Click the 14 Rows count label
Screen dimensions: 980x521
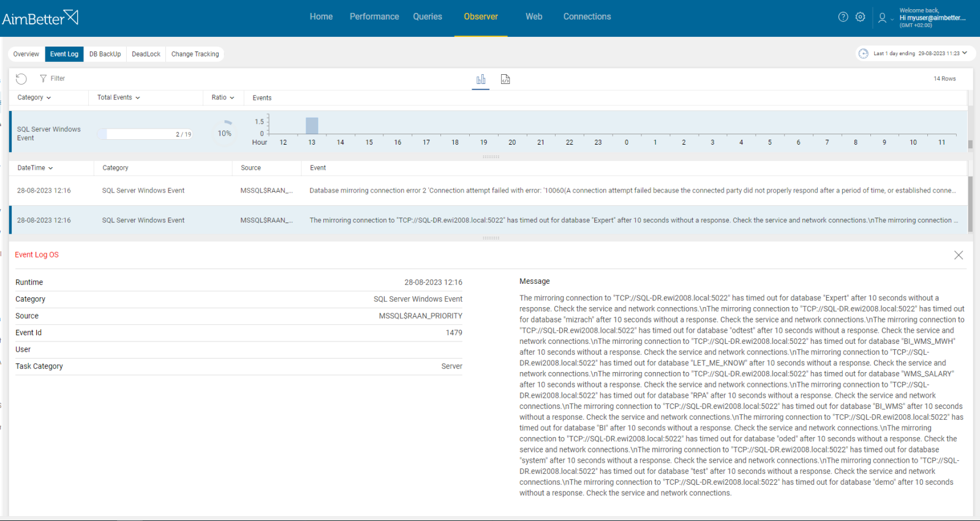tap(944, 78)
